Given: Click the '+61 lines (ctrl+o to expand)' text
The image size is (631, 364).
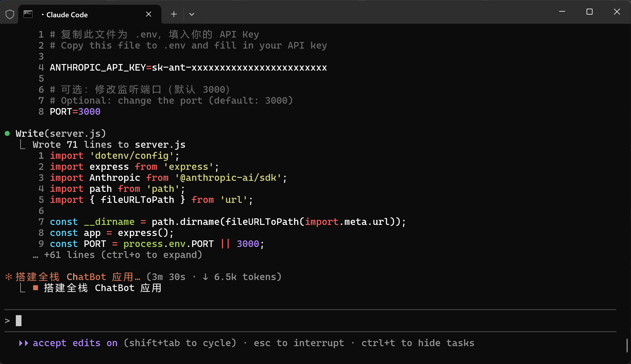Looking at the screenshot, I should [123, 255].
